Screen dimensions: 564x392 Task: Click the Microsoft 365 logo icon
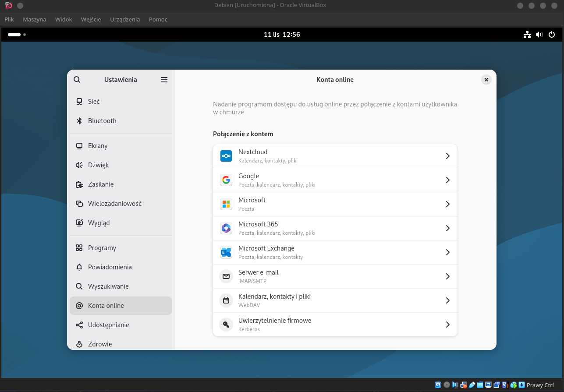click(226, 228)
